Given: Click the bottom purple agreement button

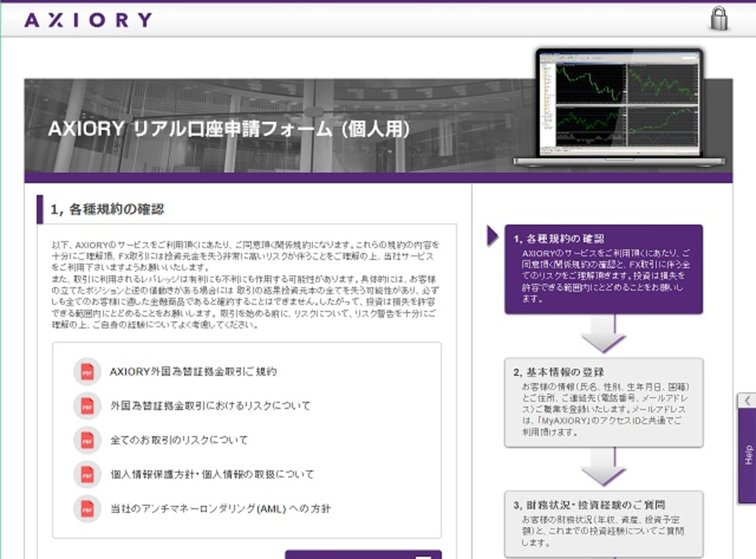Looking at the screenshot, I should point(363,556).
